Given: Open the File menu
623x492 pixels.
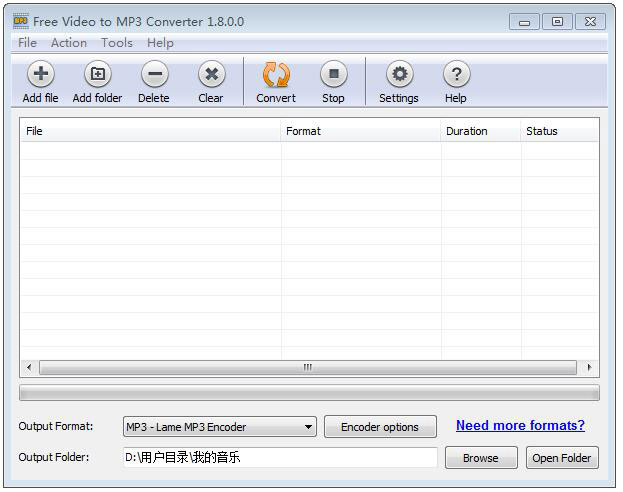Looking at the screenshot, I should (27, 43).
